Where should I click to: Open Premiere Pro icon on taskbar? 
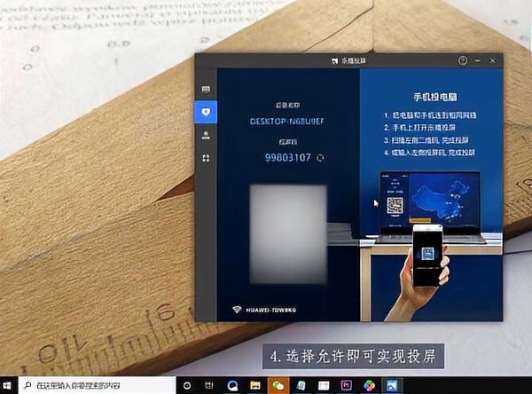[347, 386]
